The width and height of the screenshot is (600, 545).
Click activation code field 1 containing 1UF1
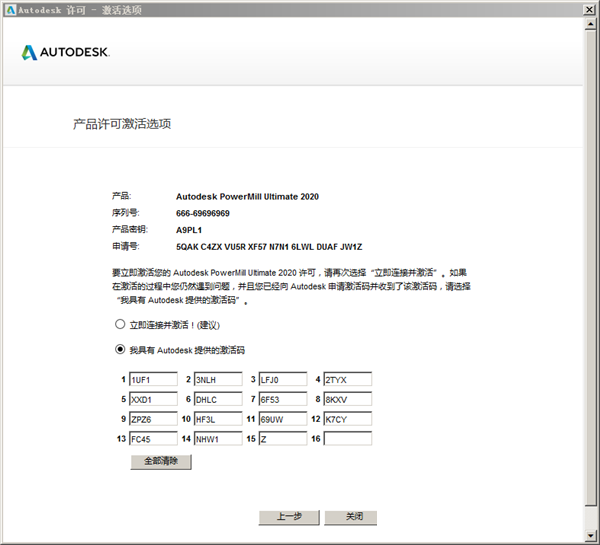pyautogui.click(x=153, y=379)
